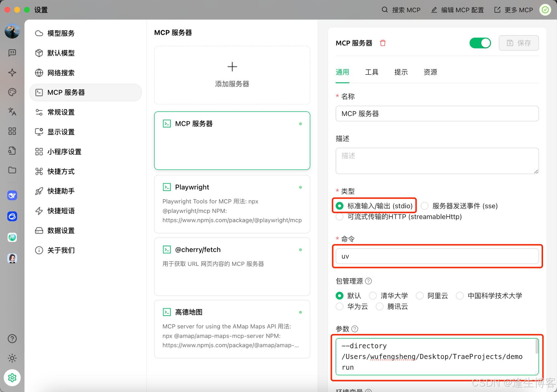Click the red trash delete server icon

pyautogui.click(x=383, y=43)
